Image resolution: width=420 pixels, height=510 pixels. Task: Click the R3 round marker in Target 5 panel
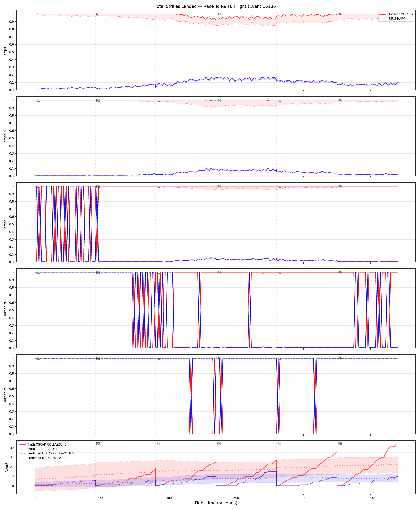coord(158,14)
